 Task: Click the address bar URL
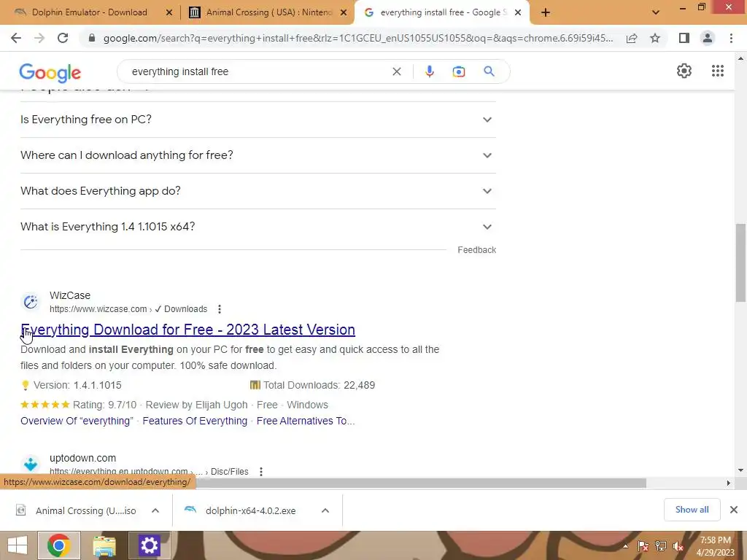(x=358, y=38)
